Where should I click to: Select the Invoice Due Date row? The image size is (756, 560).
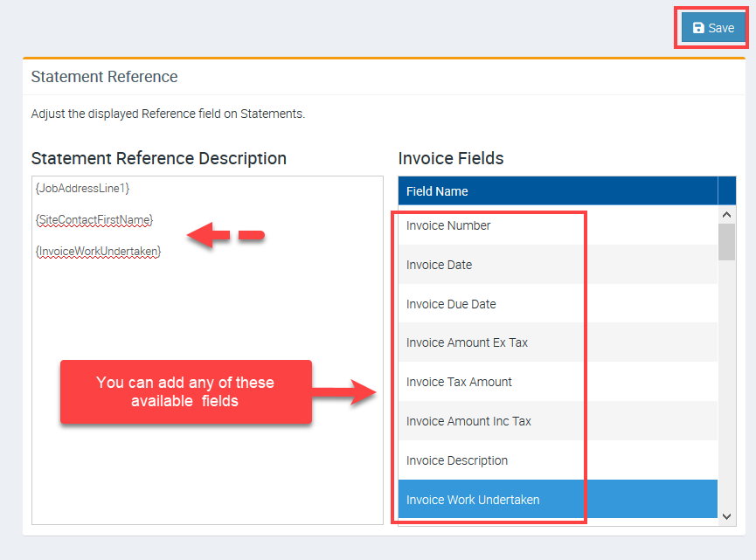451,304
